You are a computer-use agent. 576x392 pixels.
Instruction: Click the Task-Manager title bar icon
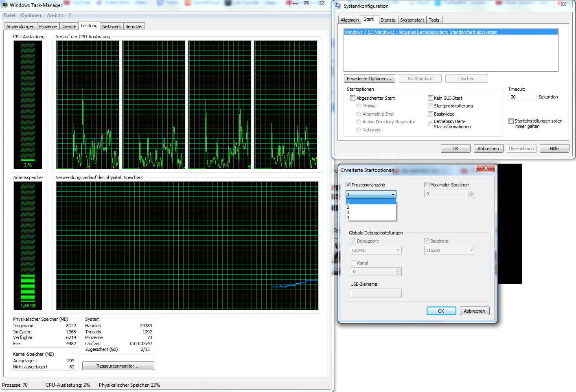click(5, 5)
